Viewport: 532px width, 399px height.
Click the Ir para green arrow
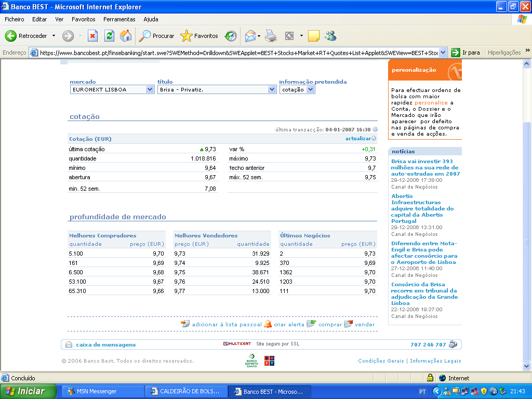point(456,52)
